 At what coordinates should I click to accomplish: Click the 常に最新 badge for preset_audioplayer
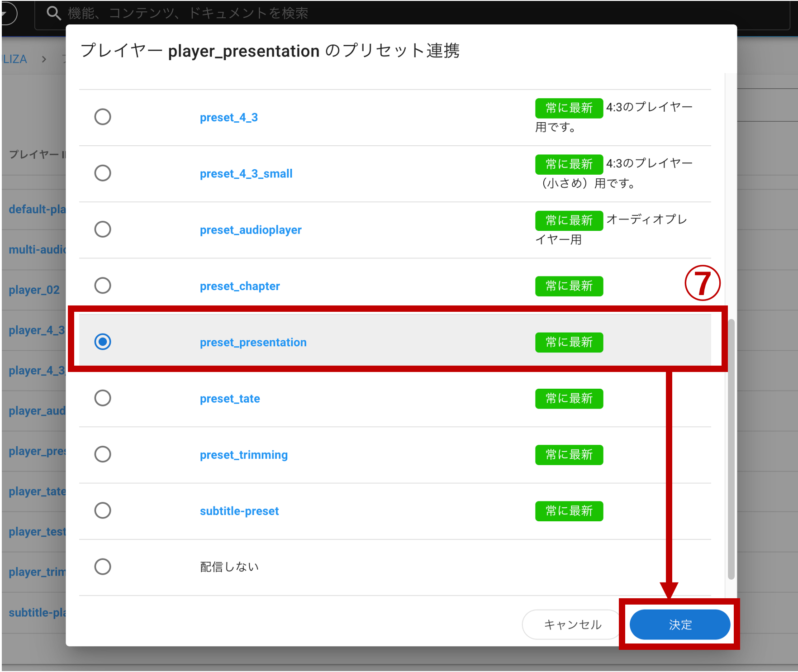(x=569, y=220)
